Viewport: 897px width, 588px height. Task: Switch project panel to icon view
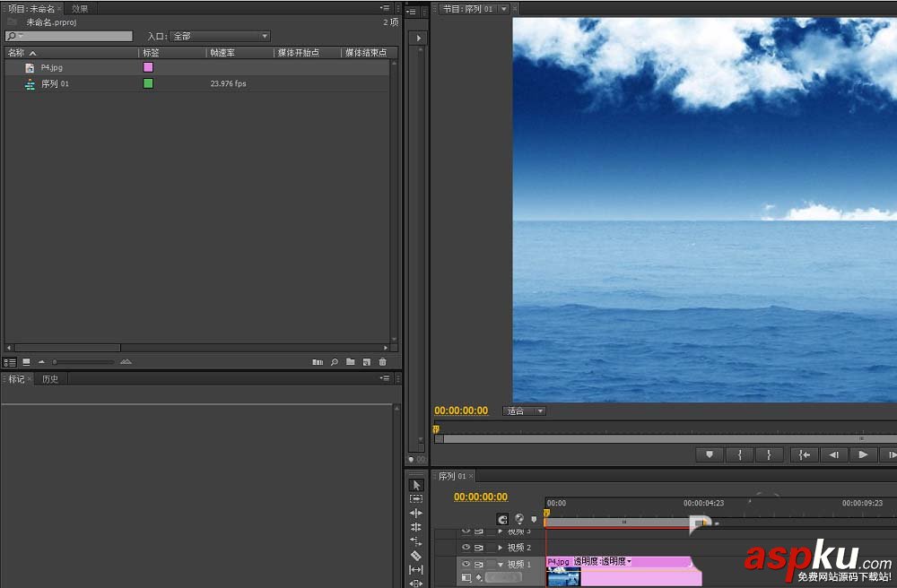pos(26,362)
